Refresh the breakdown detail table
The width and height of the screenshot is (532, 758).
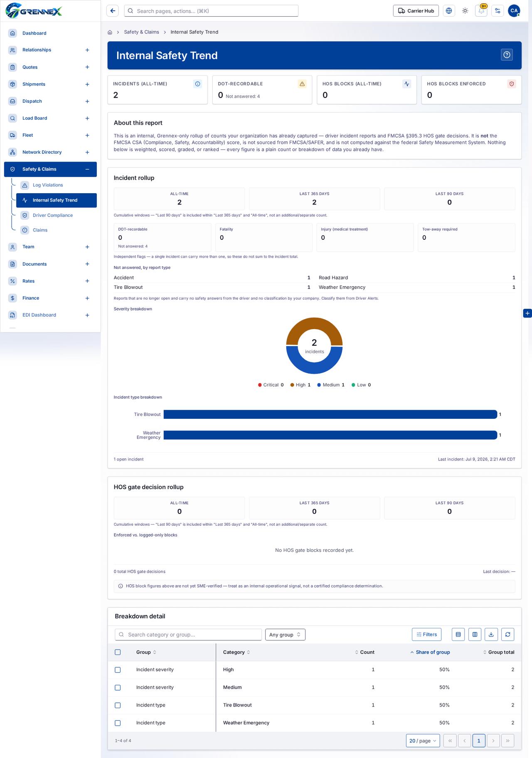point(507,635)
